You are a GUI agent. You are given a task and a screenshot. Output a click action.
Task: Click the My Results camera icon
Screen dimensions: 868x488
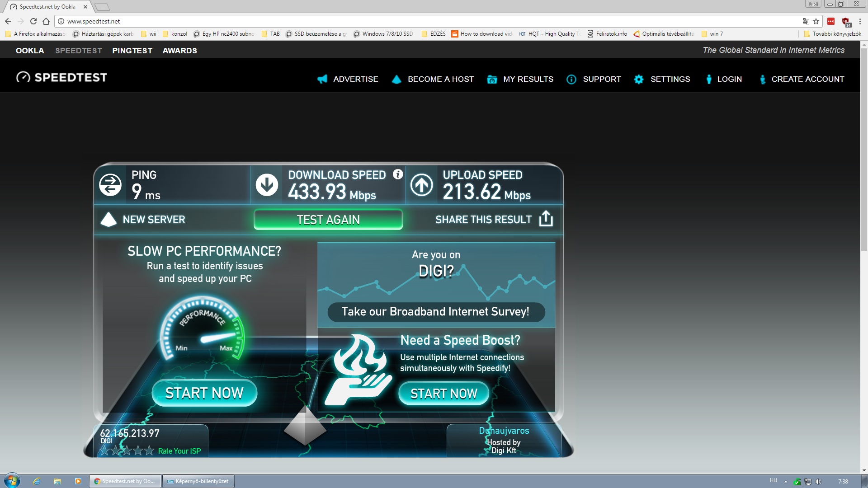(492, 80)
